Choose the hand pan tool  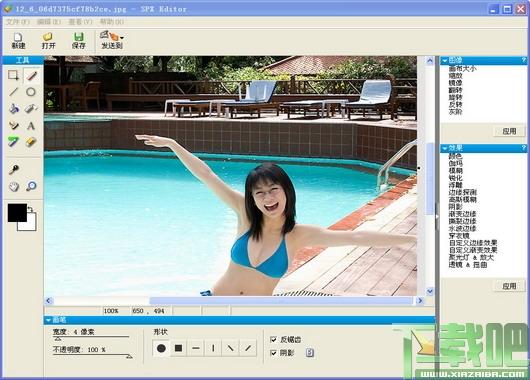pyautogui.click(x=14, y=186)
